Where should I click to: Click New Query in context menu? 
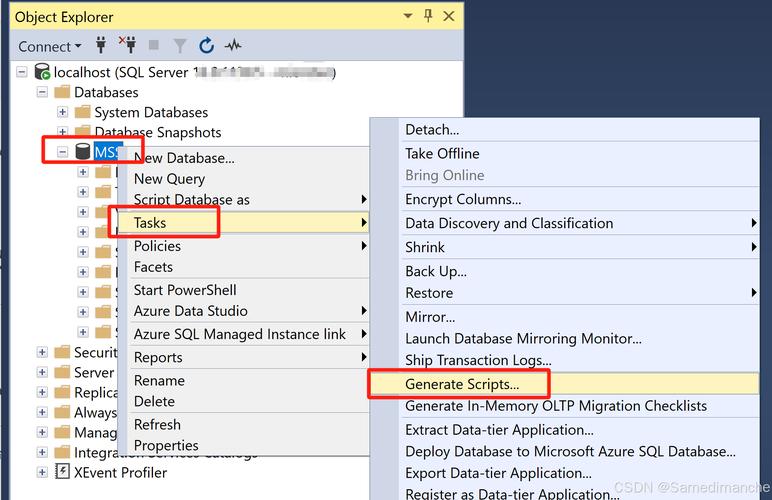pos(169,178)
